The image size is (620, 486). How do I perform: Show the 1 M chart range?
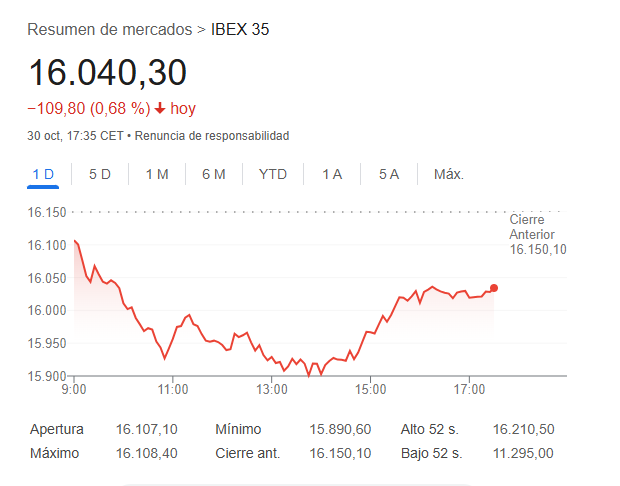pos(157,174)
